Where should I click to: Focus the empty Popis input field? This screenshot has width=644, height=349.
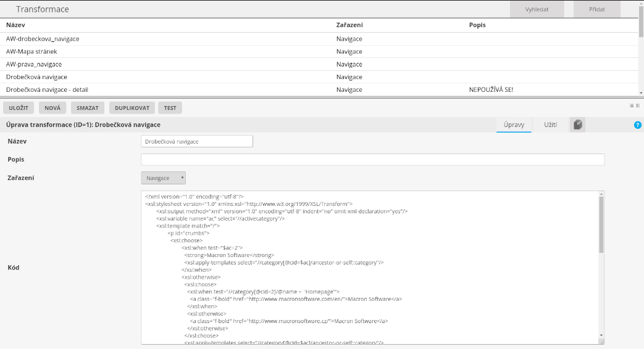[x=372, y=160]
